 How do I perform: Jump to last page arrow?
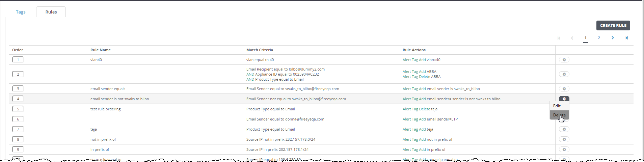pyautogui.click(x=627, y=38)
